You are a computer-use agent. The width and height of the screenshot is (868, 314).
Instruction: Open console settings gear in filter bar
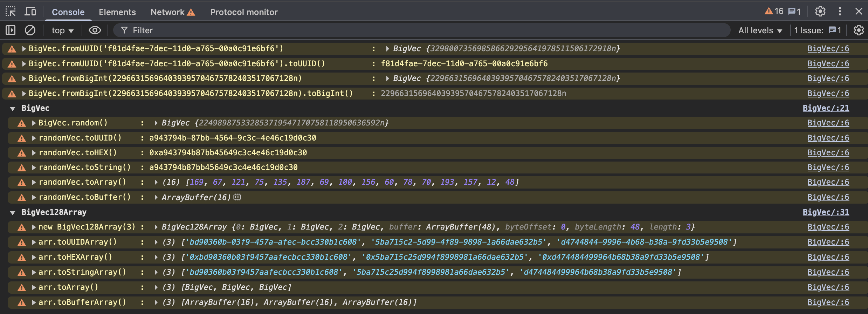pos(859,30)
